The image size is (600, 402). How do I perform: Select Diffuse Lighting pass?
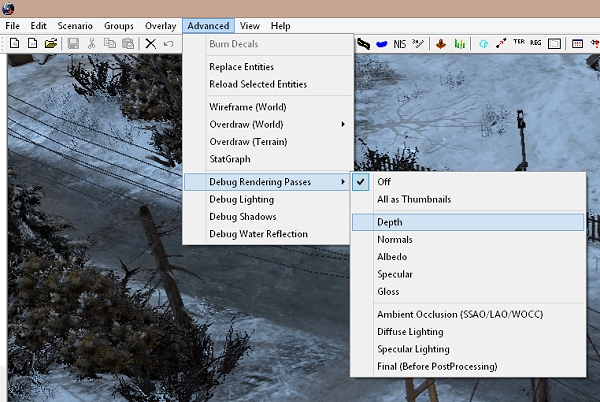tap(468, 332)
